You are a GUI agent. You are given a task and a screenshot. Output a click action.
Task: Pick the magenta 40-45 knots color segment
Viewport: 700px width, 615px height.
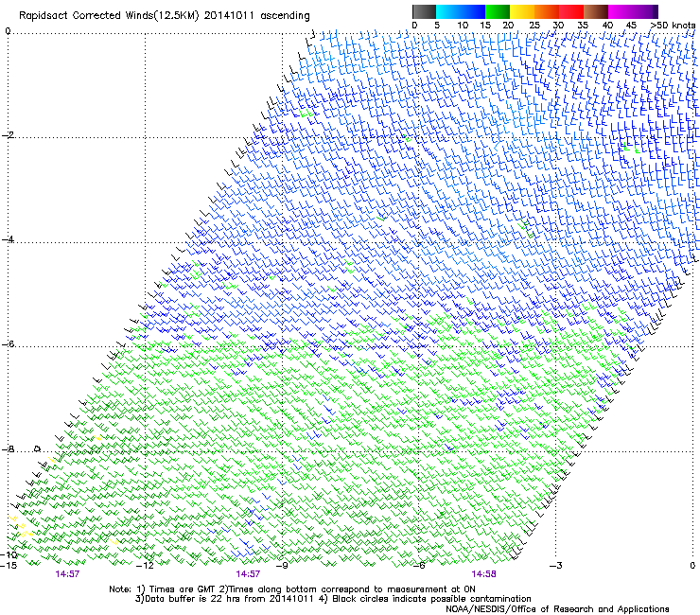tap(621, 11)
